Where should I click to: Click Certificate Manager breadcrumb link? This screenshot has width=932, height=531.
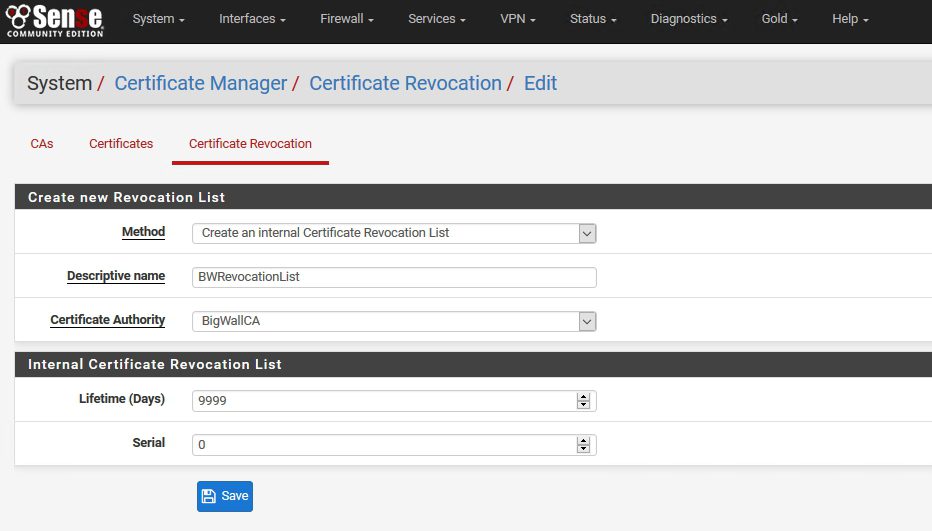tap(200, 84)
